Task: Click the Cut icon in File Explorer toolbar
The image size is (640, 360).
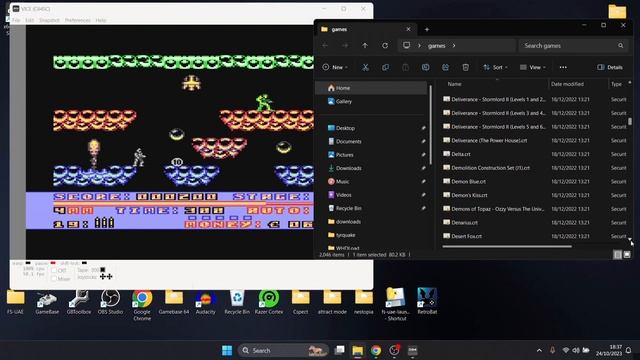Action: coord(365,67)
